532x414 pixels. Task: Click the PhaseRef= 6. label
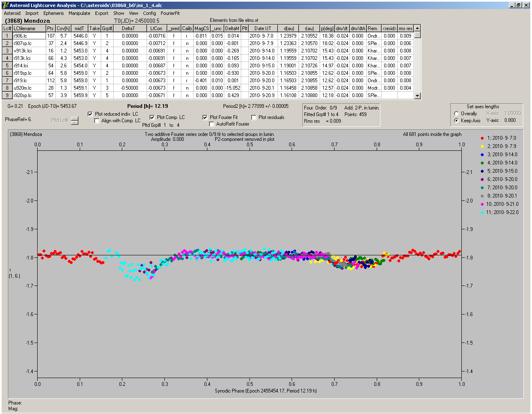(18, 119)
